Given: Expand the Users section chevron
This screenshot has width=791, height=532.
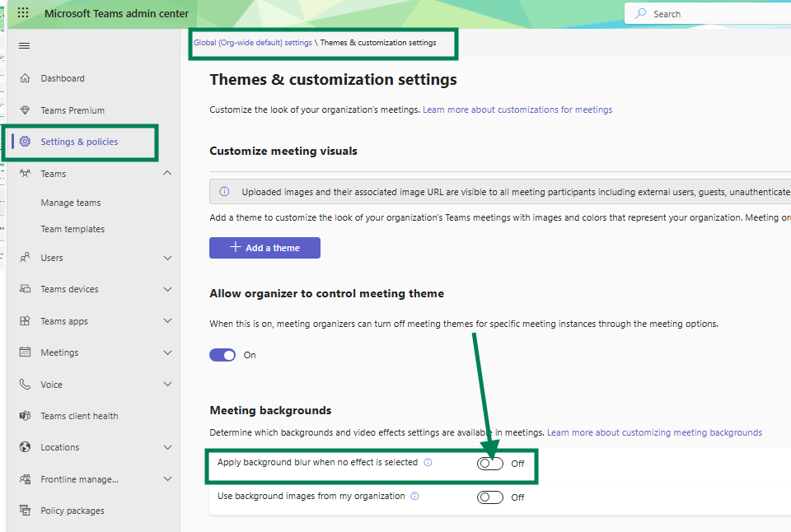Looking at the screenshot, I should click(x=167, y=258).
